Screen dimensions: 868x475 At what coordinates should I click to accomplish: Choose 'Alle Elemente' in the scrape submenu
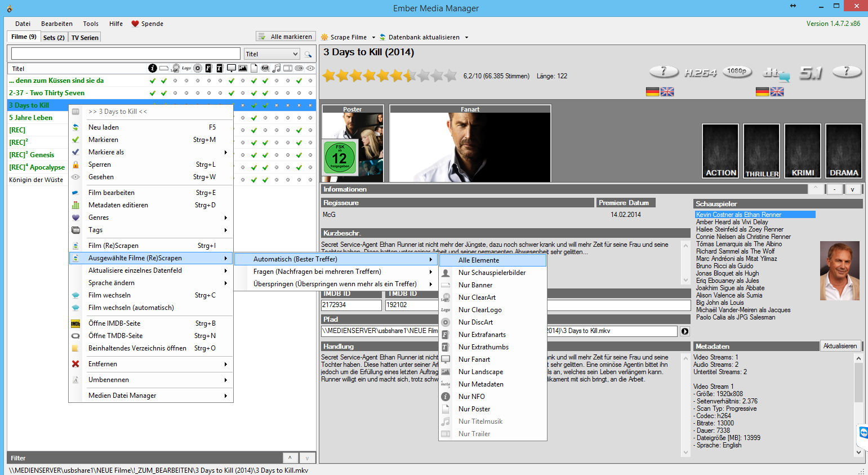pos(493,260)
